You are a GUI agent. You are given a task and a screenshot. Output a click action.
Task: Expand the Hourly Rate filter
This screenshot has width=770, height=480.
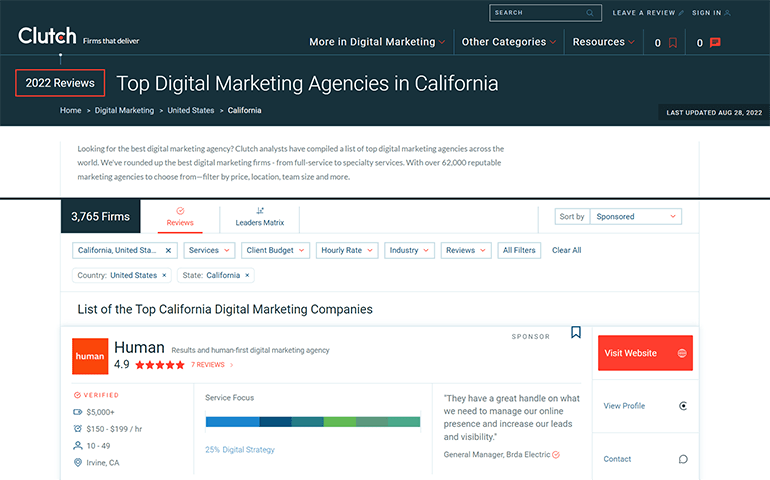[x=346, y=250]
